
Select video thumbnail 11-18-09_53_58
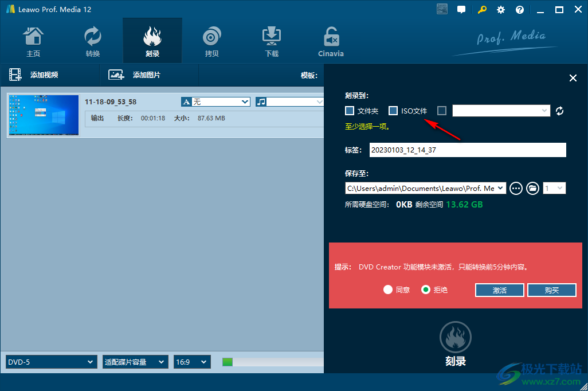(44, 115)
